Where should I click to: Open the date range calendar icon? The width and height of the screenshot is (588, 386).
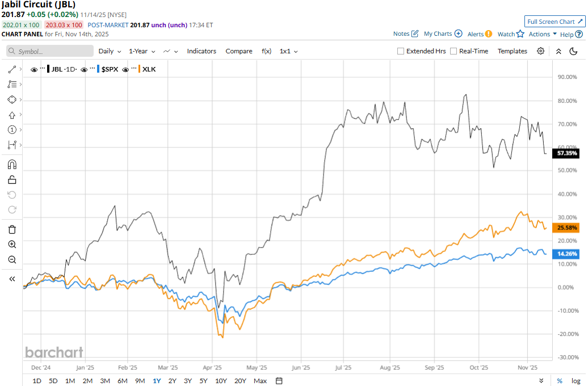(x=279, y=381)
